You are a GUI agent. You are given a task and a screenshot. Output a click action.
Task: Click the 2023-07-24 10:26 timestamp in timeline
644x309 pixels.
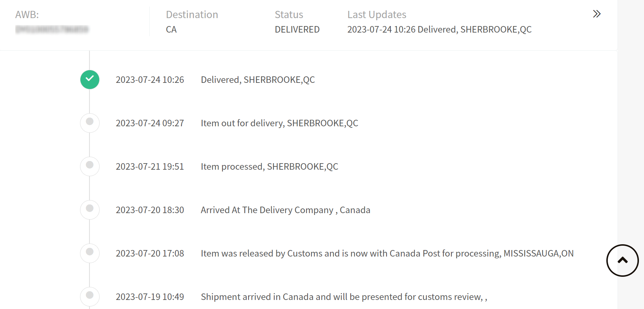(150, 80)
